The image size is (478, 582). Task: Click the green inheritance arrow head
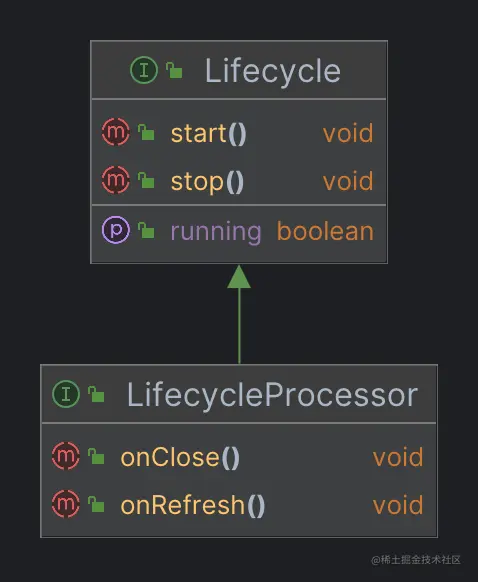point(239,277)
